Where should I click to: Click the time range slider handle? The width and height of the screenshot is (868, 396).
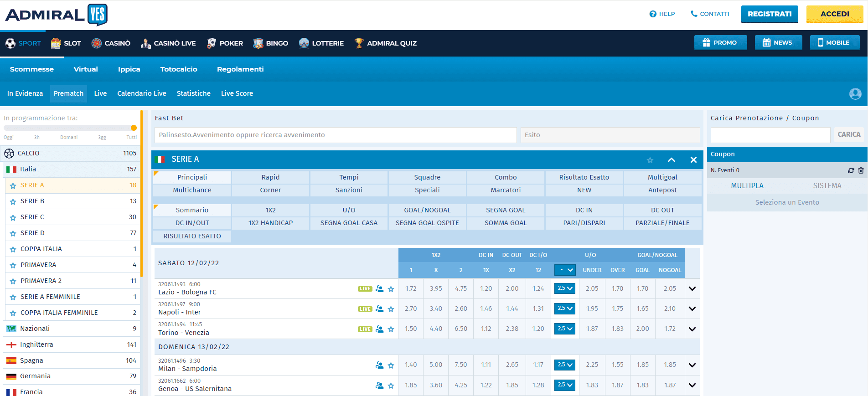coord(134,128)
